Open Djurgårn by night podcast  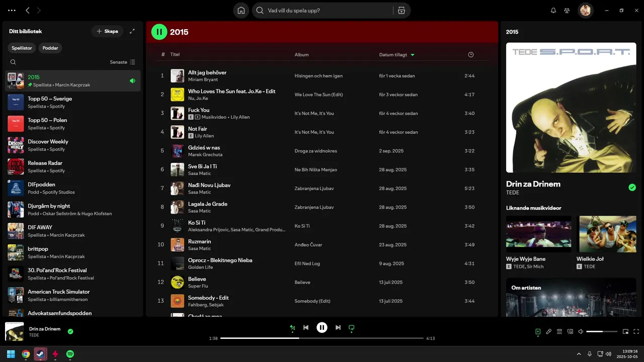[73, 210]
